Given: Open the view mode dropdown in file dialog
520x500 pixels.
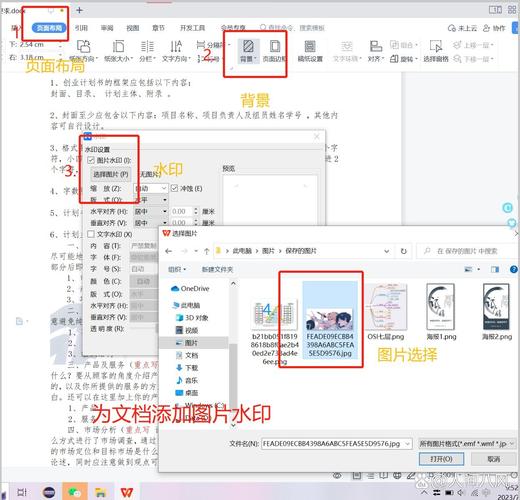Looking at the screenshot, I should click(479, 269).
